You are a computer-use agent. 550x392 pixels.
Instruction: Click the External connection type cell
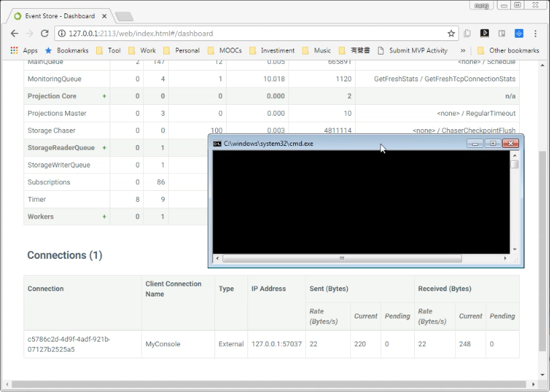[231, 344]
